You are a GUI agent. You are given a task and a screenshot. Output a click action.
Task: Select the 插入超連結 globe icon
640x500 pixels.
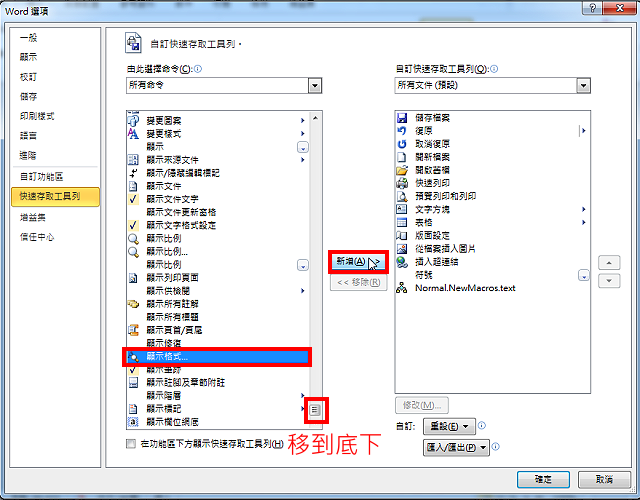402,262
